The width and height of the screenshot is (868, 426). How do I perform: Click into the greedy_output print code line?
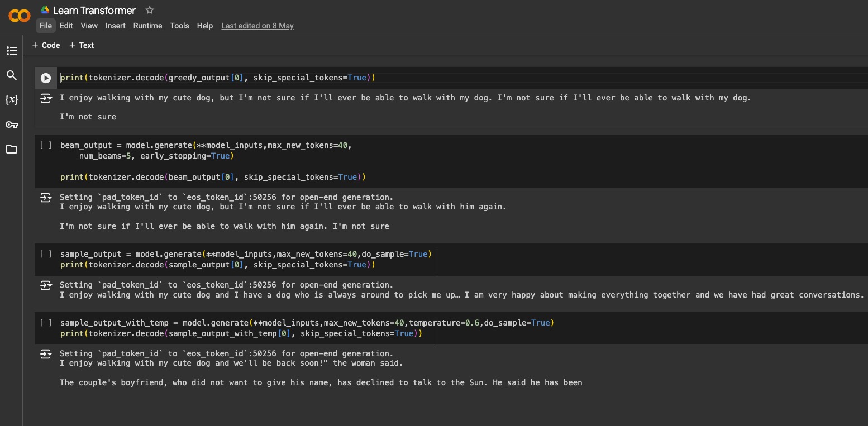click(x=218, y=78)
